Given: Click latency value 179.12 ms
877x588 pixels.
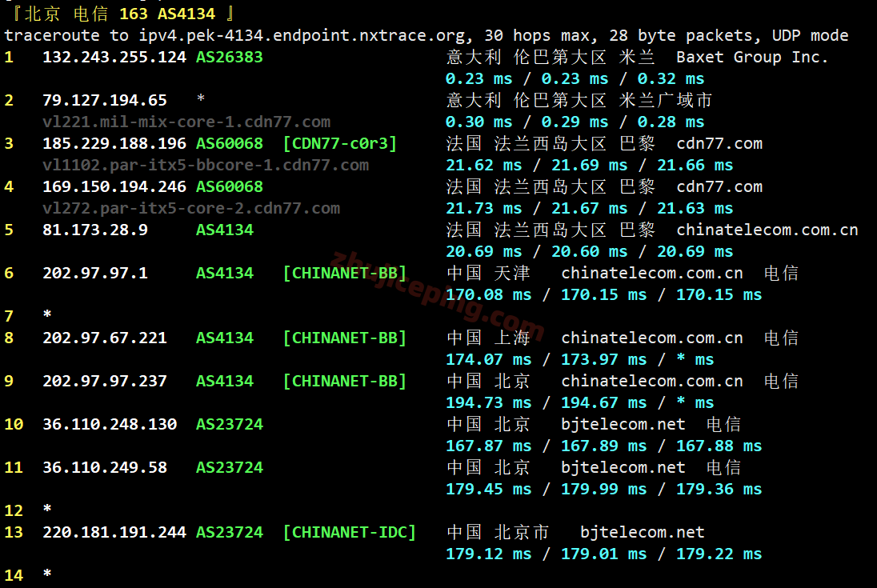Looking at the screenshot, I should point(488,554).
